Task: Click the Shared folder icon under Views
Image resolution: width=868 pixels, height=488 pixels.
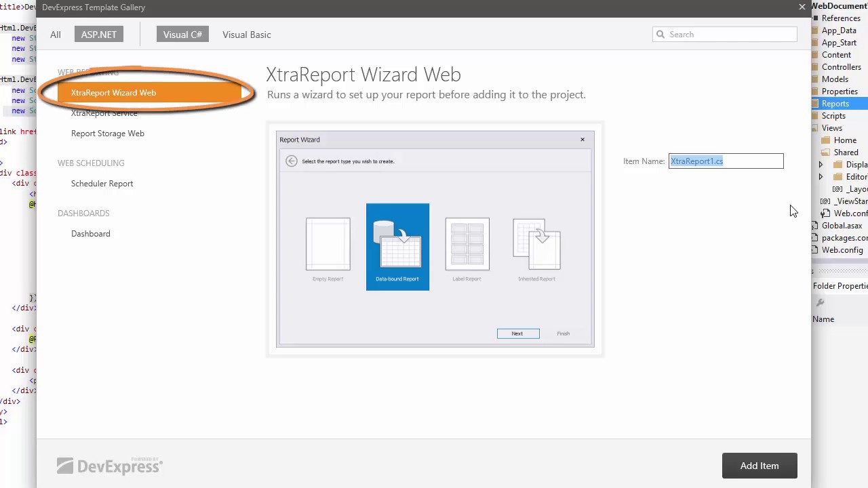Action: point(825,152)
